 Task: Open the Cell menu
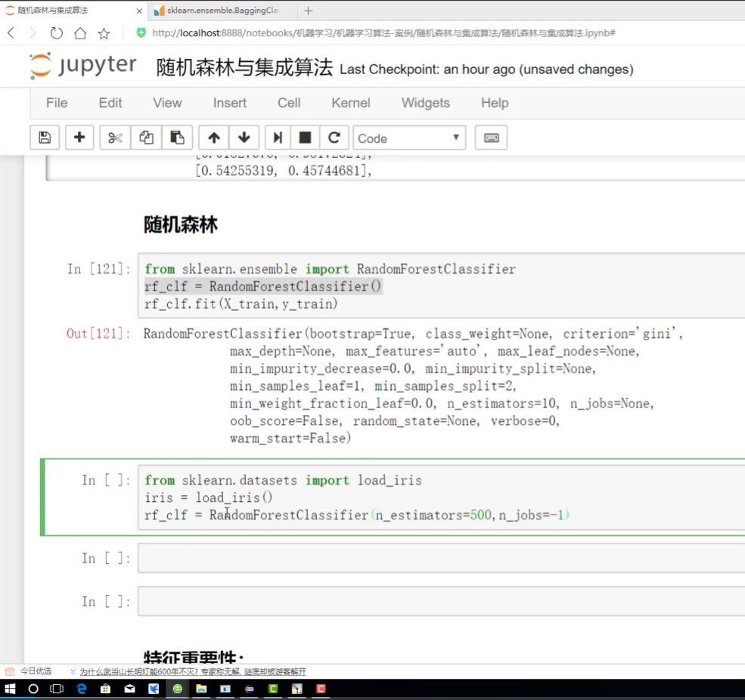tap(289, 103)
